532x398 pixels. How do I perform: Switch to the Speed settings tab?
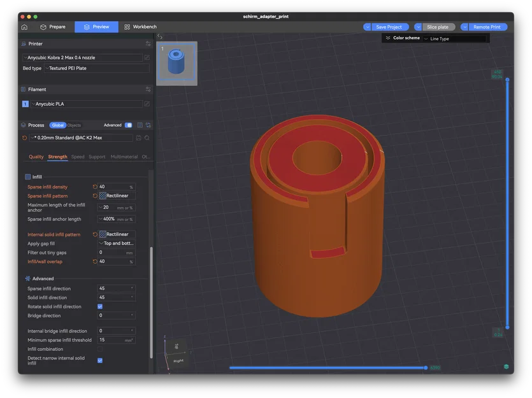coord(78,157)
